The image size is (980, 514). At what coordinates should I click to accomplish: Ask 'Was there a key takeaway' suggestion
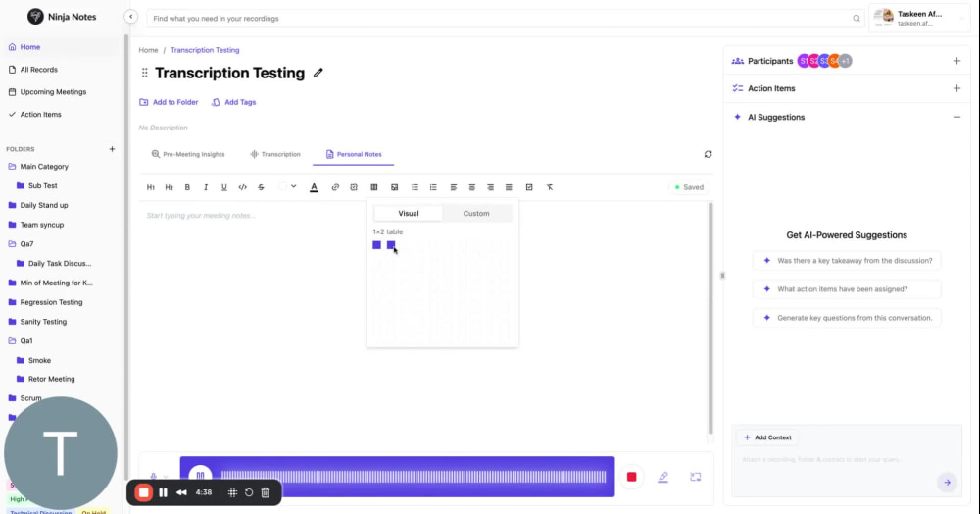(847, 261)
